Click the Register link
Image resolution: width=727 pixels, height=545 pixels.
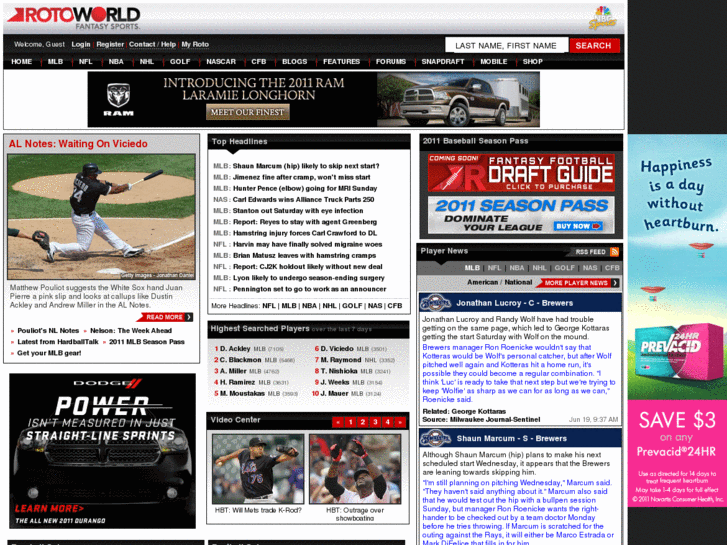pos(110,45)
